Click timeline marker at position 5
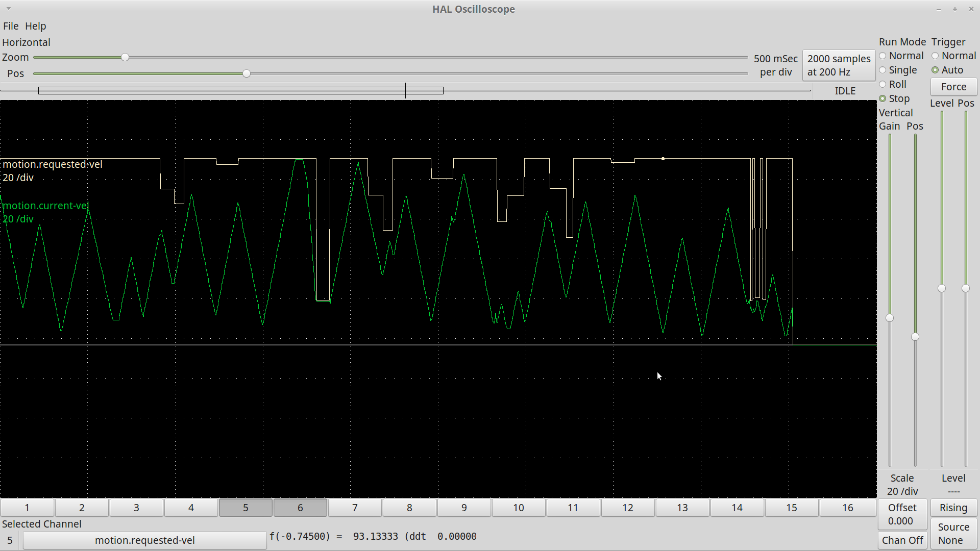980x551 pixels. pyautogui.click(x=246, y=507)
